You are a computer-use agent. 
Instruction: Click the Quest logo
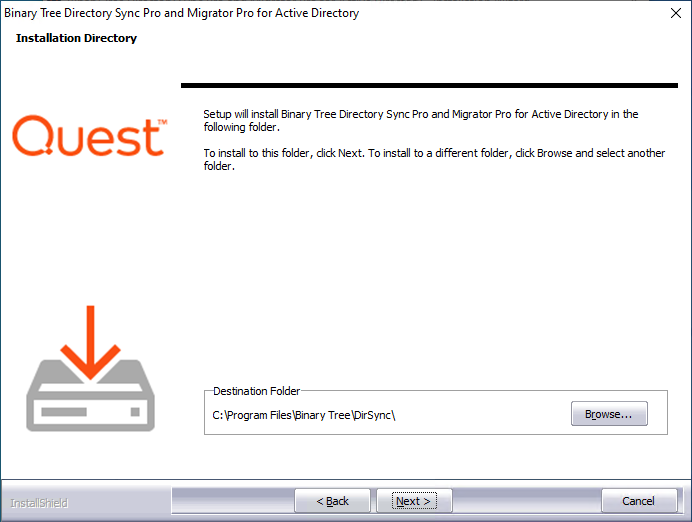[90, 136]
